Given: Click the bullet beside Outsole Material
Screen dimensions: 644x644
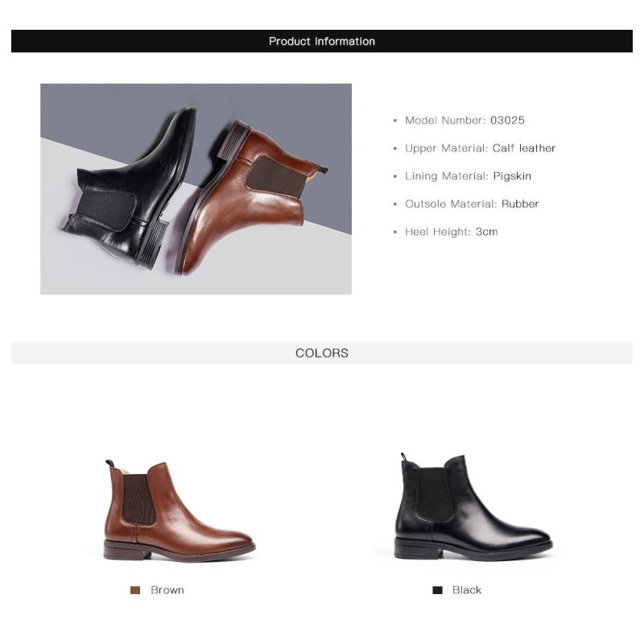Looking at the screenshot, I should click(x=395, y=204).
